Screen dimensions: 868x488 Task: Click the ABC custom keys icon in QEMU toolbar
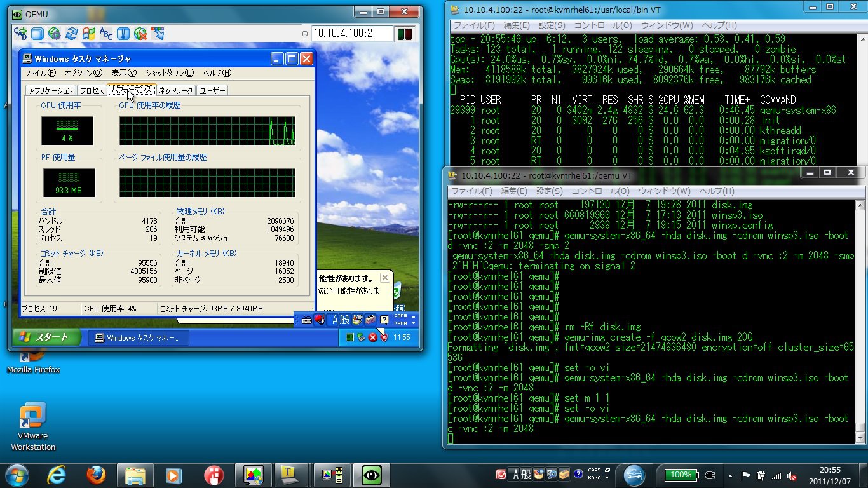point(105,33)
